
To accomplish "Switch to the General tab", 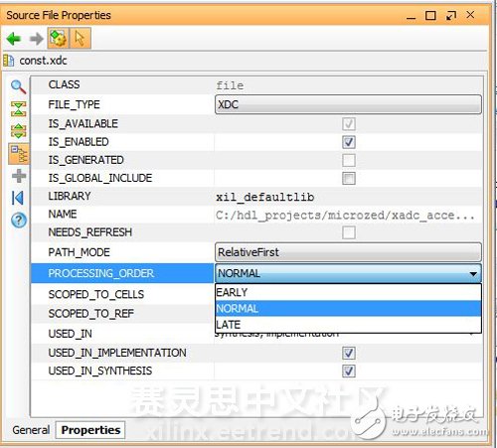I will pyautogui.click(x=31, y=430).
